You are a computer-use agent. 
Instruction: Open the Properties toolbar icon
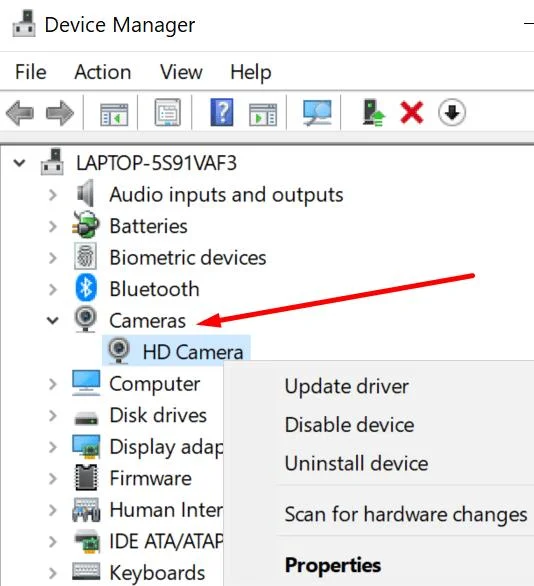167,112
